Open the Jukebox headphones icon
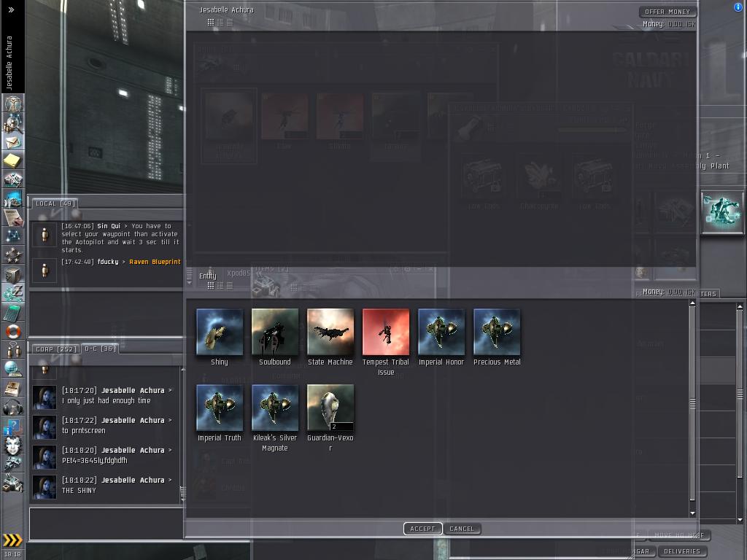Image resolution: width=747 pixels, height=560 pixels. pyautogui.click(x=13, y=407)
